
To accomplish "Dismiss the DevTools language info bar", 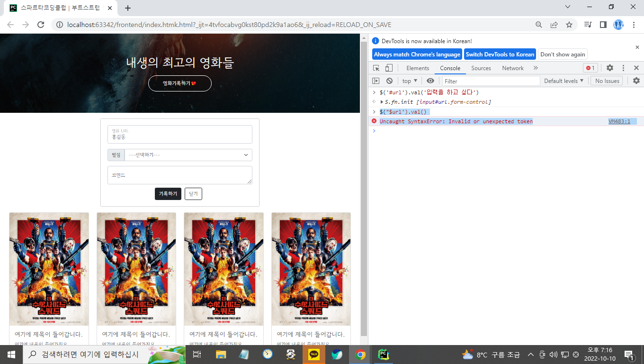I will coord(637,47).
